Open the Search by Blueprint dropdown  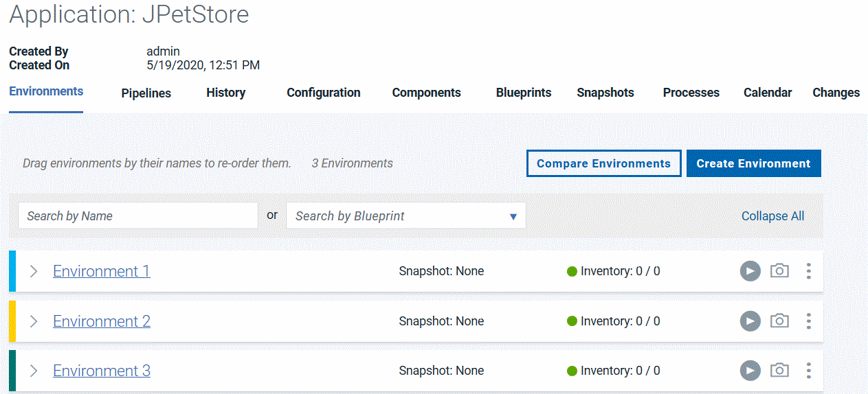406,216
